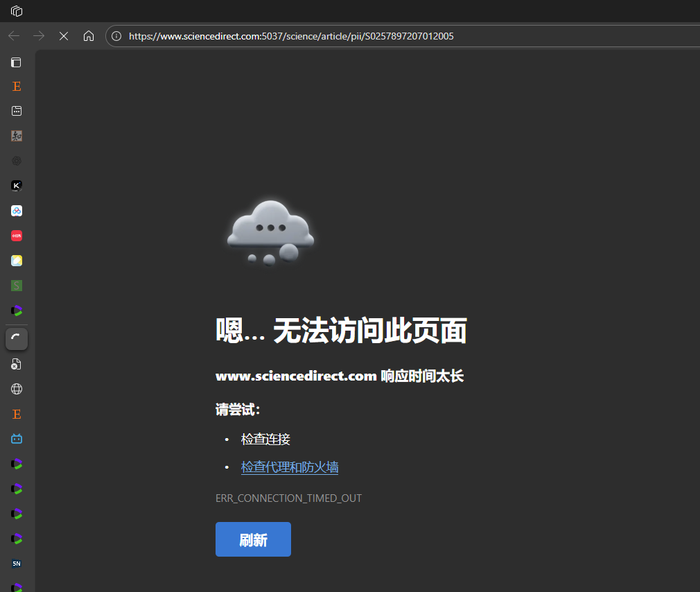Open the Workspaces icon in title bar
The height and width of the screenshot is (592, 700).
click(17, 11)
